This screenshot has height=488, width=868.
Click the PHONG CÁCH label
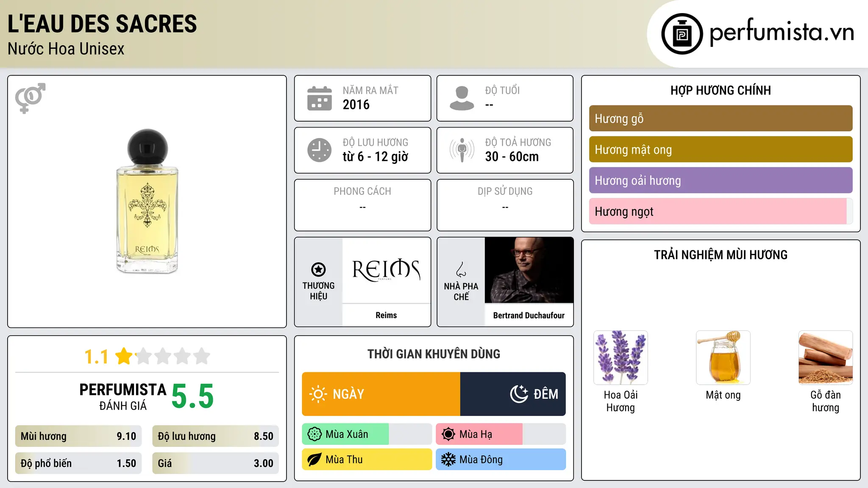[362, 191]
